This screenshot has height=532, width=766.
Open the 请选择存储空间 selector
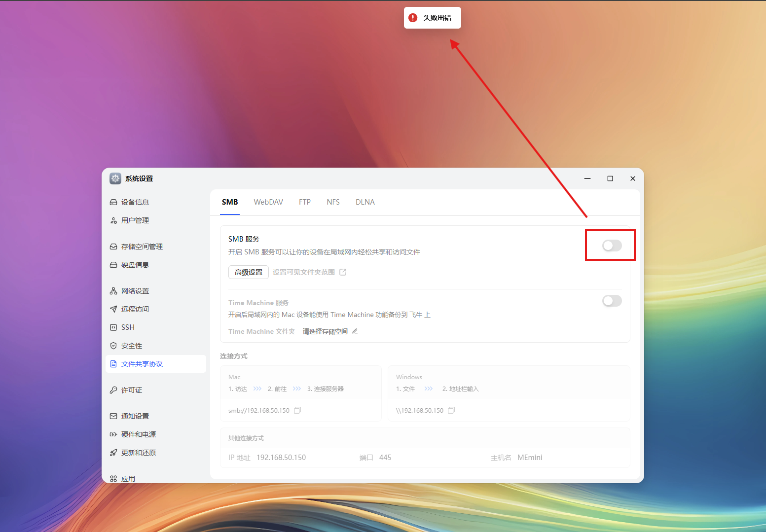point(325,331)
